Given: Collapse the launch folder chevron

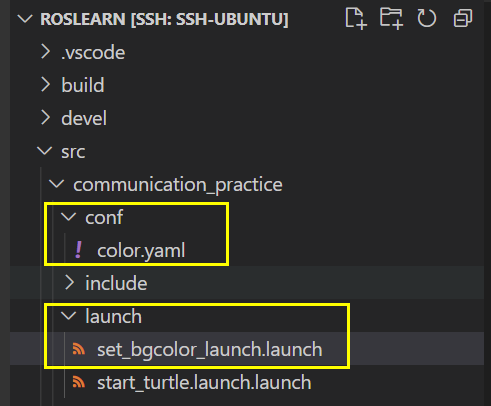Looking at the screenshot, I should click(69, 316).
